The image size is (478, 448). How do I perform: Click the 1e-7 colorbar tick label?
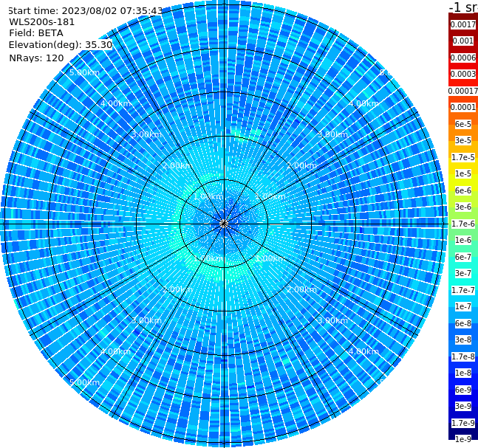pyautogui.click(x=463, y=306)
